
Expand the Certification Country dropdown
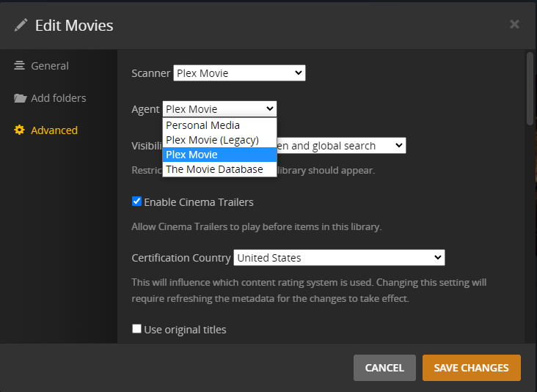pyautogui.click(x=339, y=258)
